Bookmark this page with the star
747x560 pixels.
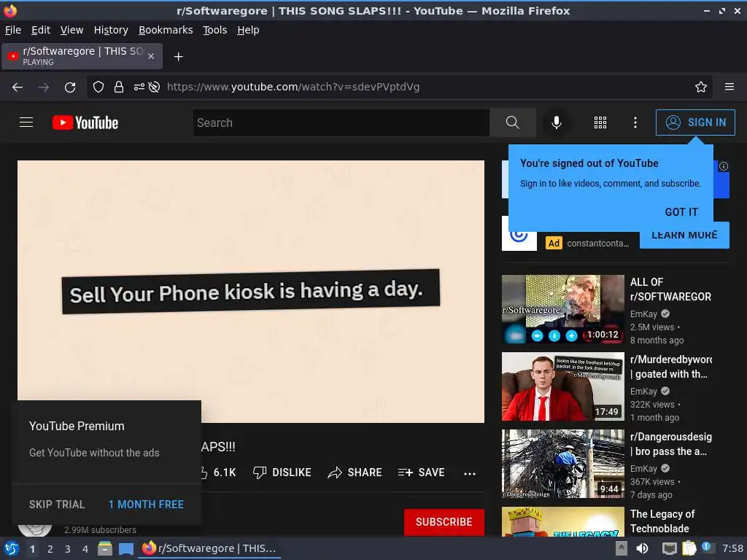(x=701, y=87)
